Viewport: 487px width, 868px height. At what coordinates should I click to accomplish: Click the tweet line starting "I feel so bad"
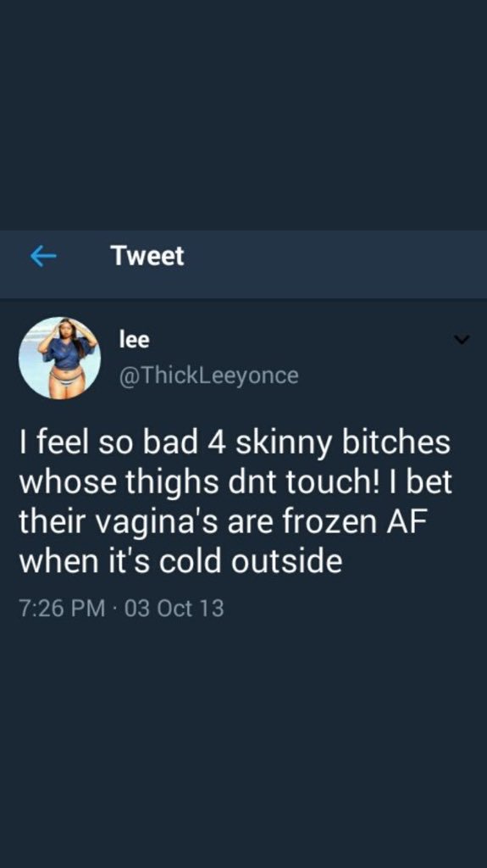click(x=235, y=442)
